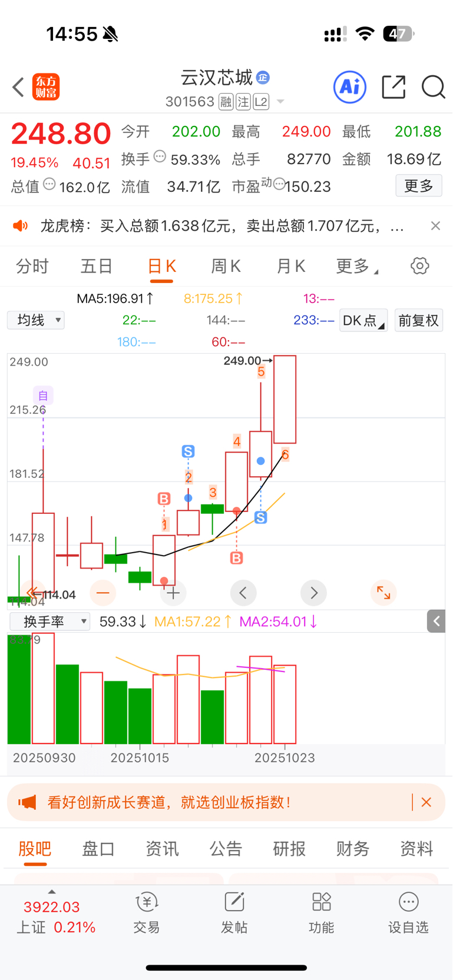Open the 龙虎榜 notice text
Viewport: 453px width, 980px height.
click(222, 226)
